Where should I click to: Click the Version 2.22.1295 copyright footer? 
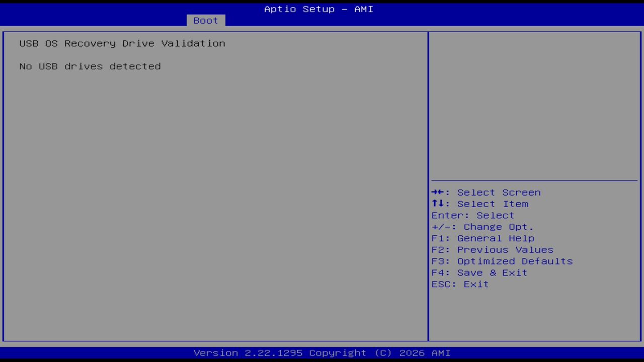pyautogui.click(x=322, y=353)
